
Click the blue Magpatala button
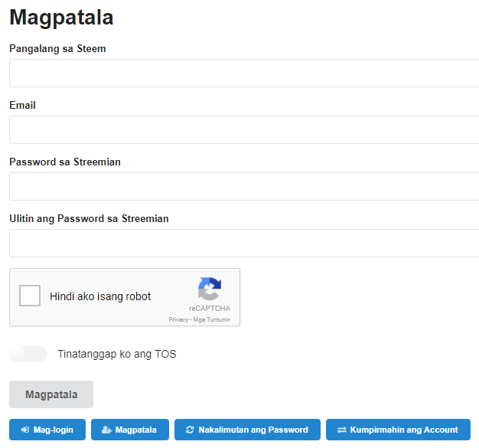130,430
